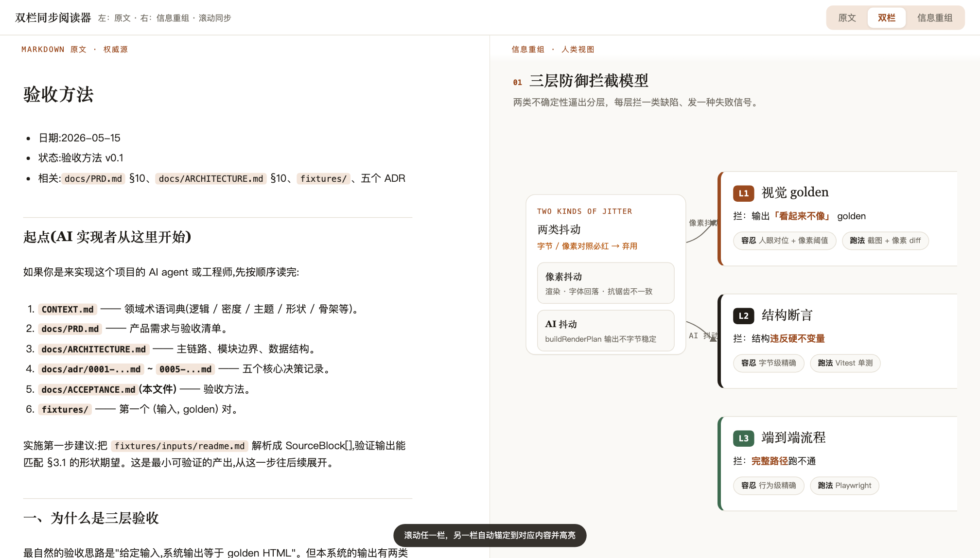Click the L3 badge on 端到端流程 card

(x=743, y=438)
